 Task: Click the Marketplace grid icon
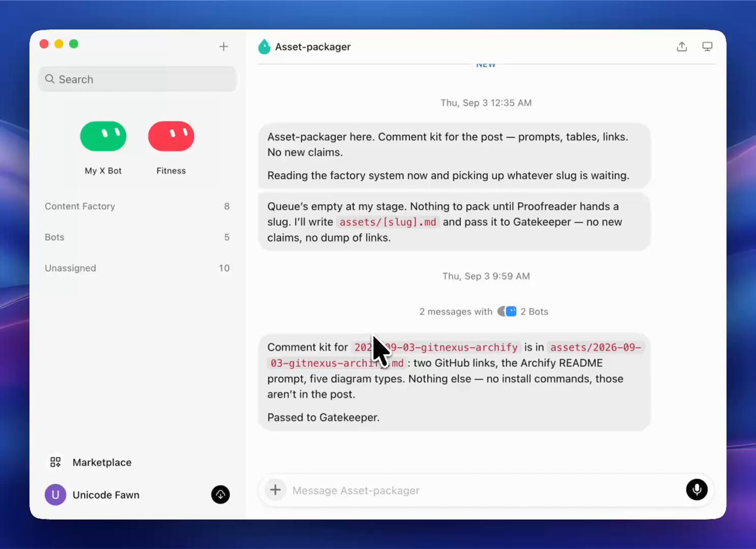coord(55,462)
